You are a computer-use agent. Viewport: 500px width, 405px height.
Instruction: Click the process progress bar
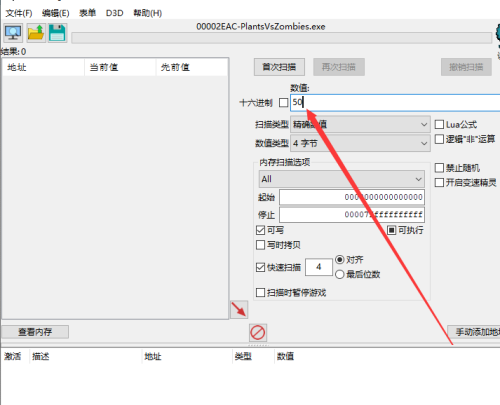pyautogui.click(x=282, y=38)
